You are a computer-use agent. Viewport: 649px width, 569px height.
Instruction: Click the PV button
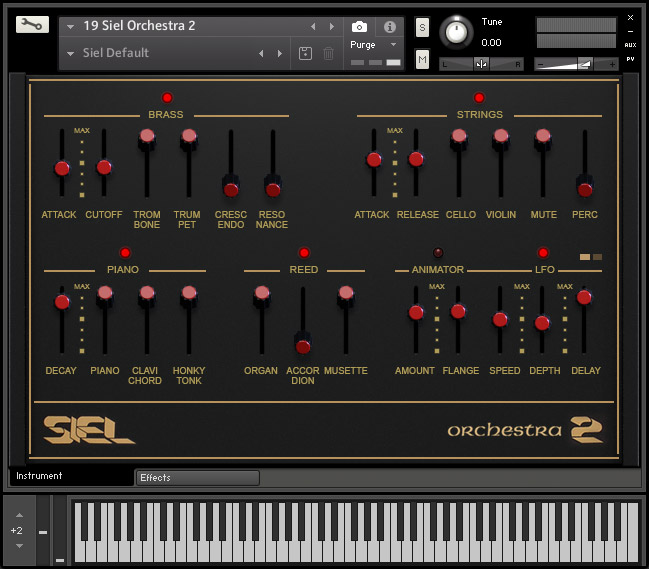coord(630,59)
